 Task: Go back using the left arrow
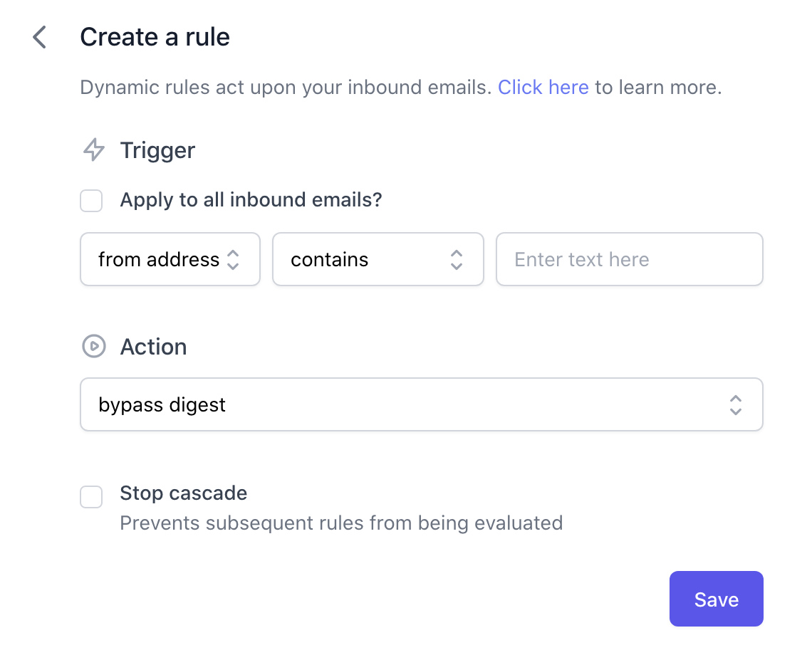[x=40, y=37]
